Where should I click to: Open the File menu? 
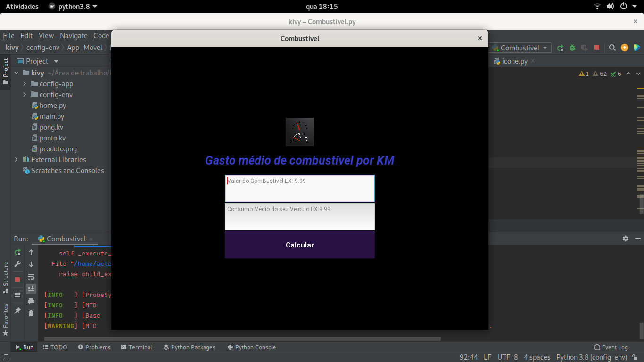tap(8, 35)
